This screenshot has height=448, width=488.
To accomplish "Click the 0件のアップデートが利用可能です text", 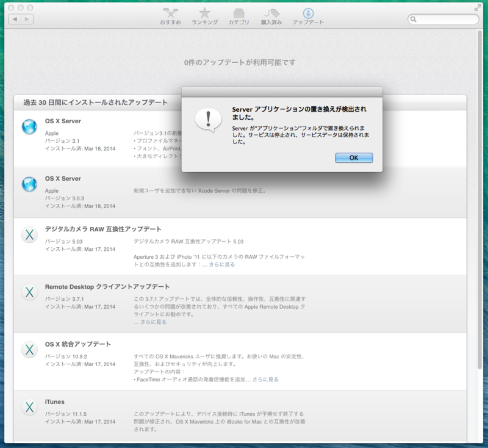I will 240,63.
